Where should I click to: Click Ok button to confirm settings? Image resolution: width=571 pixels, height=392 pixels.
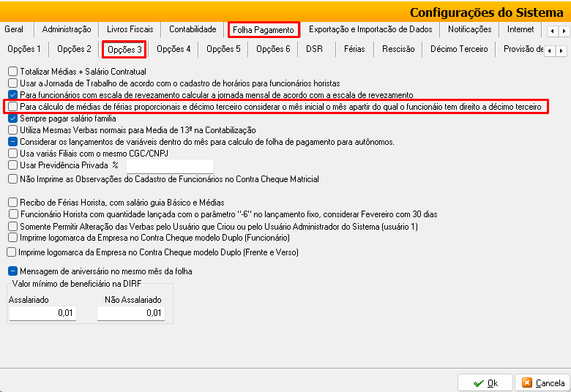(x=485, y=382)
